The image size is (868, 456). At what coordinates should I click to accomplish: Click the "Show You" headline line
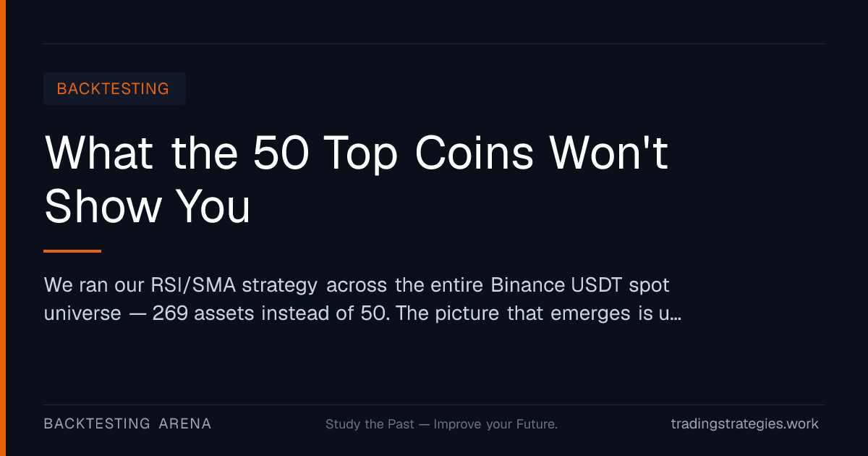coord(148,207)
